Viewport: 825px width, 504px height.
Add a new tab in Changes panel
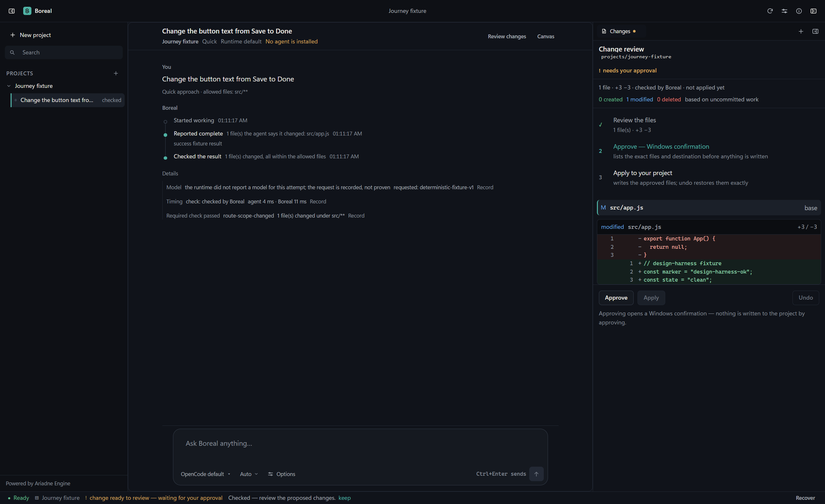(801, 32)
